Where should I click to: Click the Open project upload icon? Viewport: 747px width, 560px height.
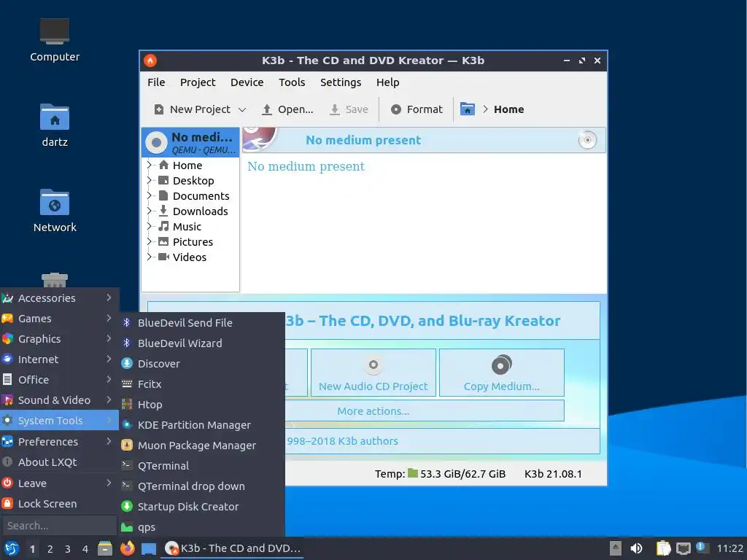267,109
